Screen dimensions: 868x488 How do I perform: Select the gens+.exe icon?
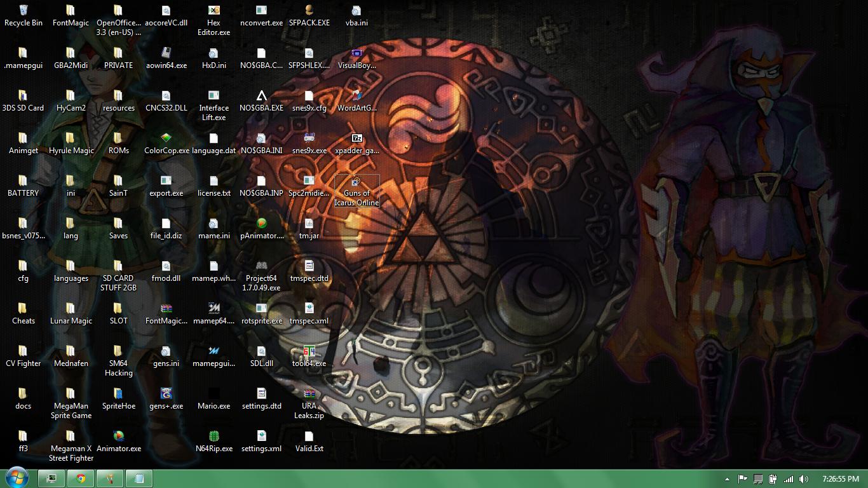tap(166, 400)
